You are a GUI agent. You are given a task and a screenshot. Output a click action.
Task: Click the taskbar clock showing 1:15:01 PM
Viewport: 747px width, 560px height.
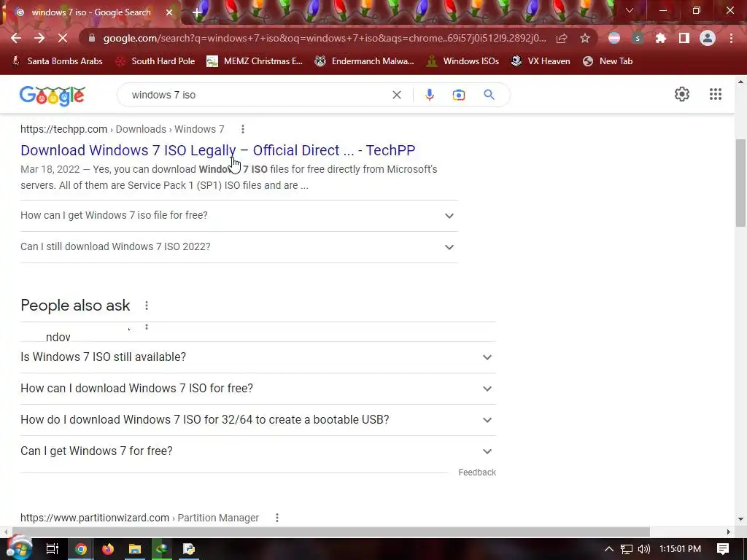click(680, 549)
